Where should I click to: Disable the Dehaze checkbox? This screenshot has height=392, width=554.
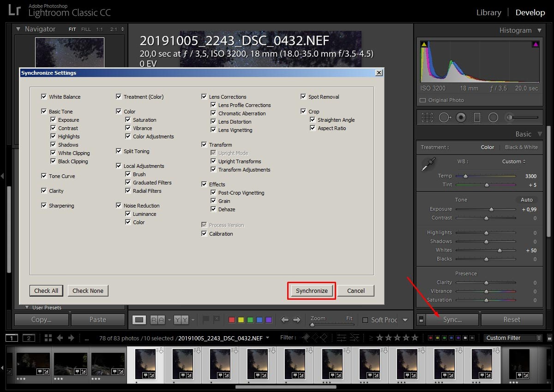213,209
